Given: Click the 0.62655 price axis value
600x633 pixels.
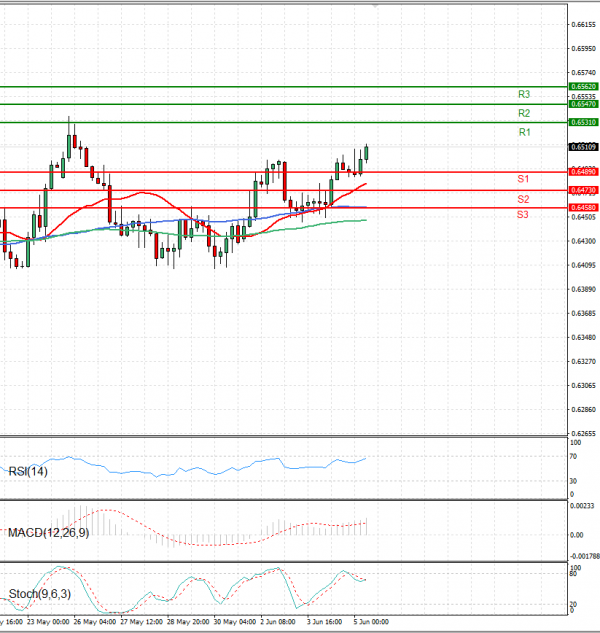Looking at the screenshot, I should pyautogui.click(x=583, y=434).
